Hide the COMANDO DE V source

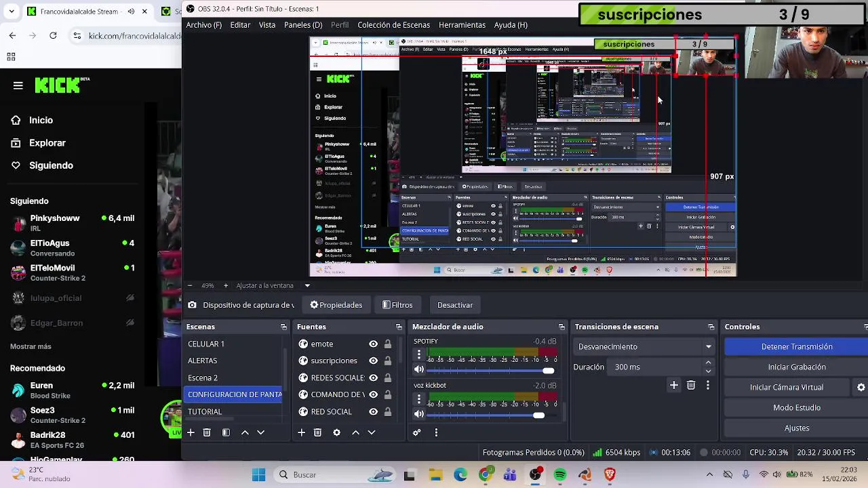click(373, 394)
